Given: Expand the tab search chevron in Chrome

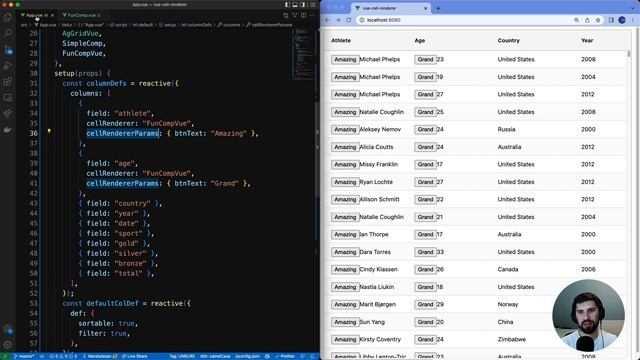Looking at the screenshot, I should 633,8.
